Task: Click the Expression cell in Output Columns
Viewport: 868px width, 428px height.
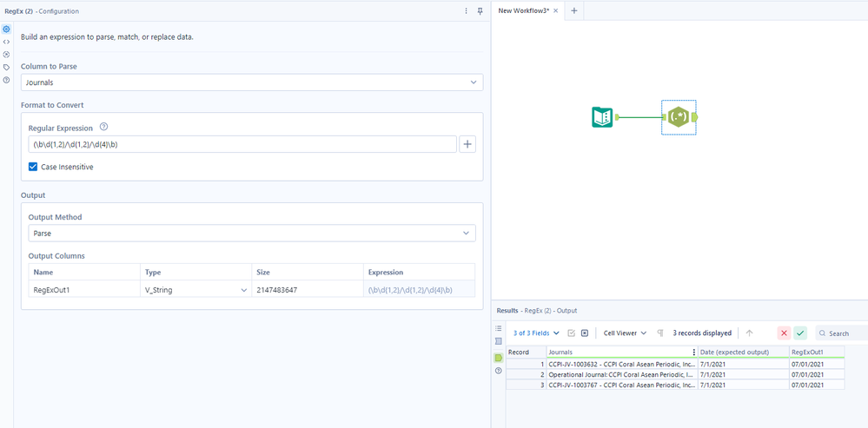Action: (419, 289)
